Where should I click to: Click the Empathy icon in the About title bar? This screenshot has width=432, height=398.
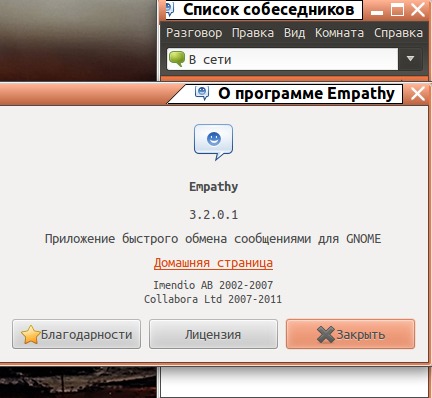click(202, 93)
